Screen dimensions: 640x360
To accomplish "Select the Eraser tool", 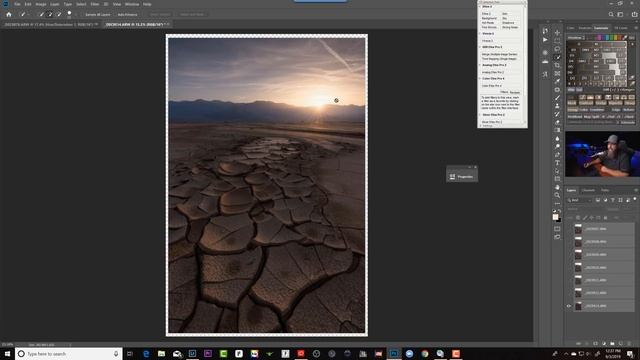I will [557, 122].
